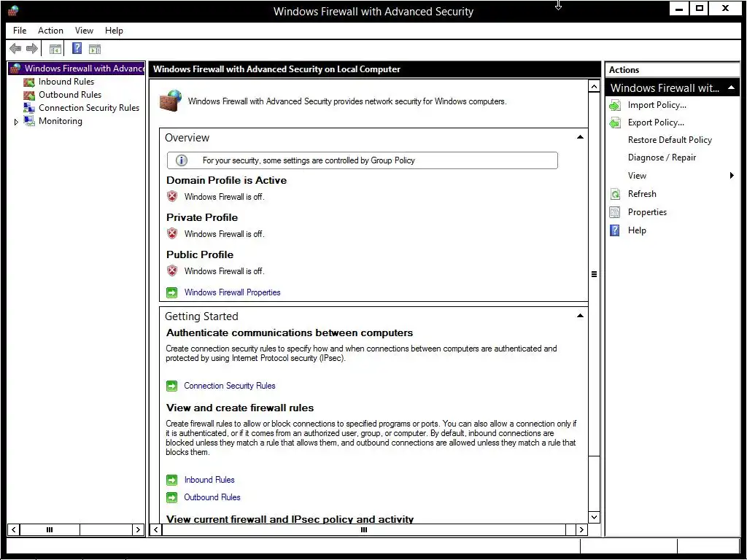This screenshot has height=560, width=747.
Task: Click the Help icon in Actions pane
Action: tap(615, 230)
